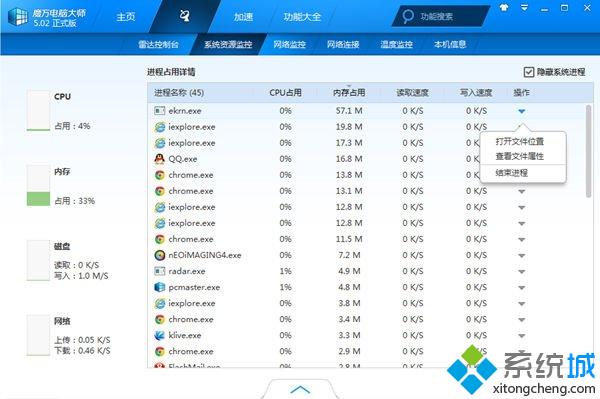Choose 结束进程 to end the process
Image resolution: width=600 pixels, height=399 pixels.
tap(512, 173)
